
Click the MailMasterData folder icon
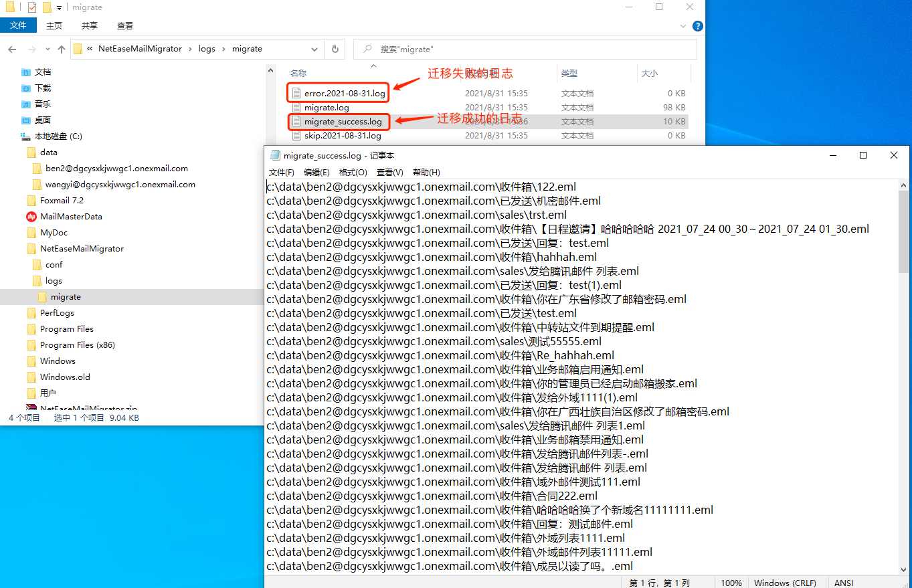pyautogui.click(x=31, y=217)
